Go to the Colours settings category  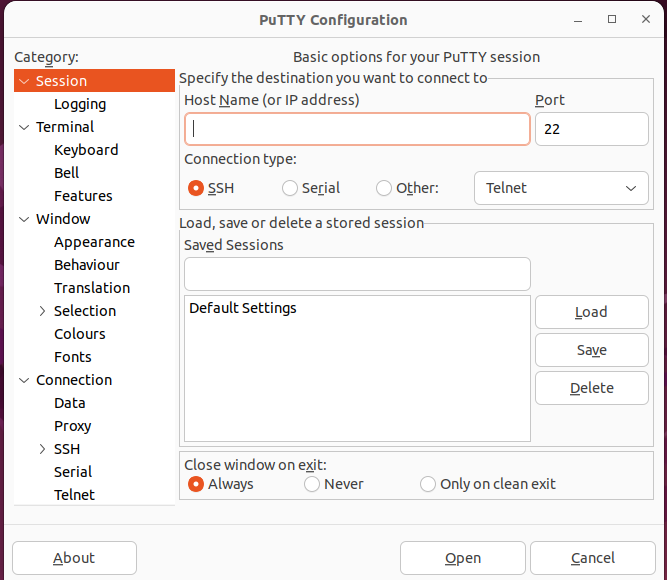coord(80,334)
